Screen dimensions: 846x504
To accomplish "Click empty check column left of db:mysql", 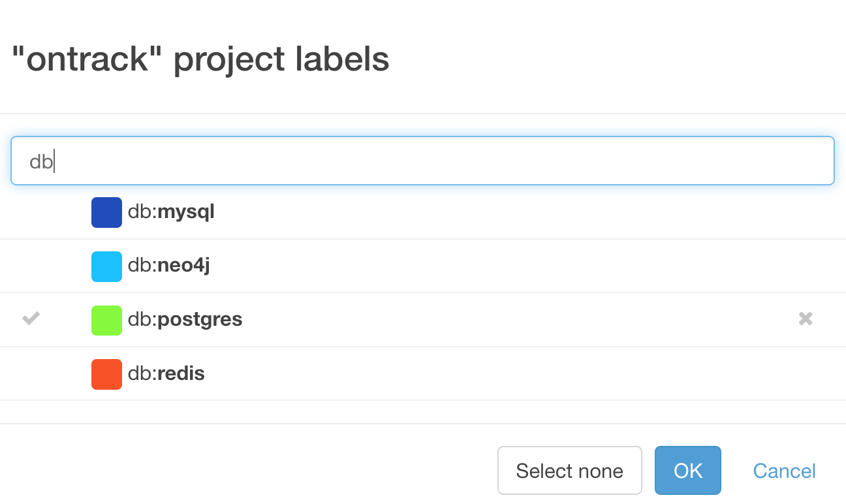I will 31,212.
